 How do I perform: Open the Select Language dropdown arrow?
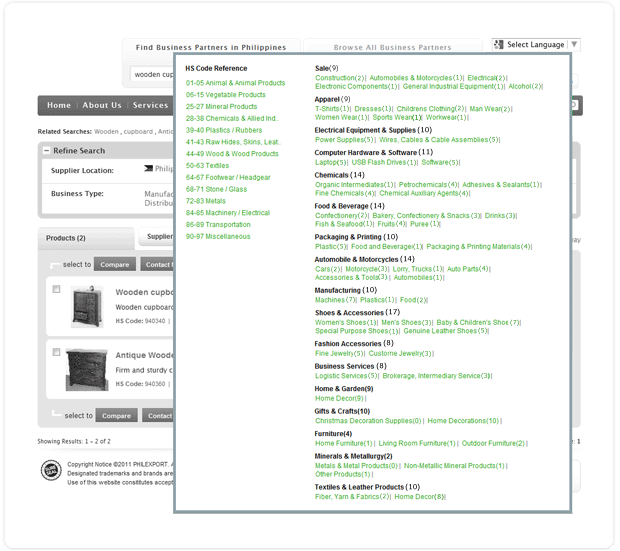click(x=574, y=44)
